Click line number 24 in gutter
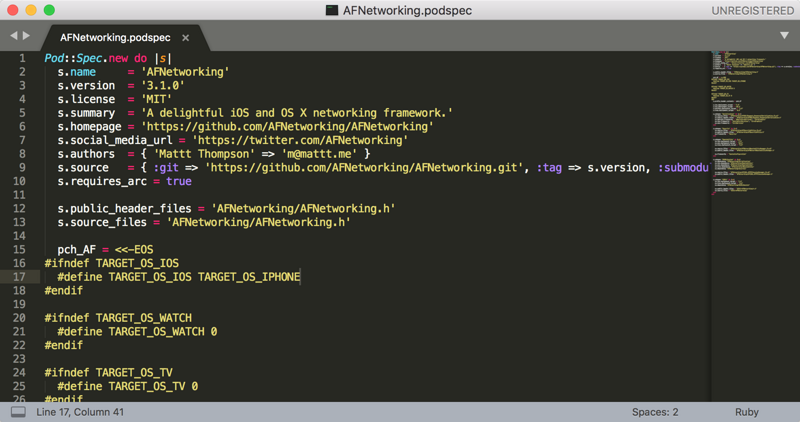800x422 pixels. click(19, 373)
